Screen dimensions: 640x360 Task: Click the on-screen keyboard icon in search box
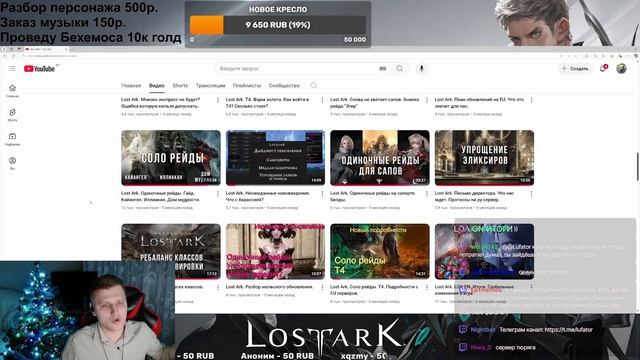click(x=382, y=69)
